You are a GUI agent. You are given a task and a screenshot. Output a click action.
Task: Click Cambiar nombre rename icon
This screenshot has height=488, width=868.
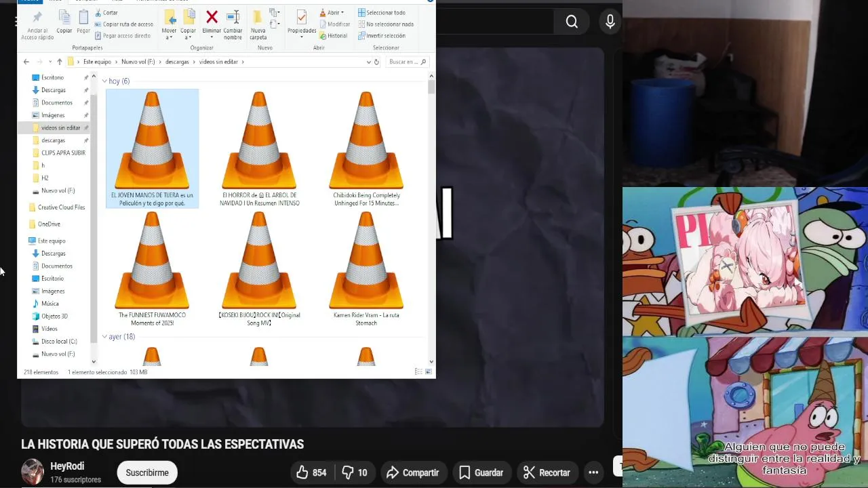click(233, 18)
